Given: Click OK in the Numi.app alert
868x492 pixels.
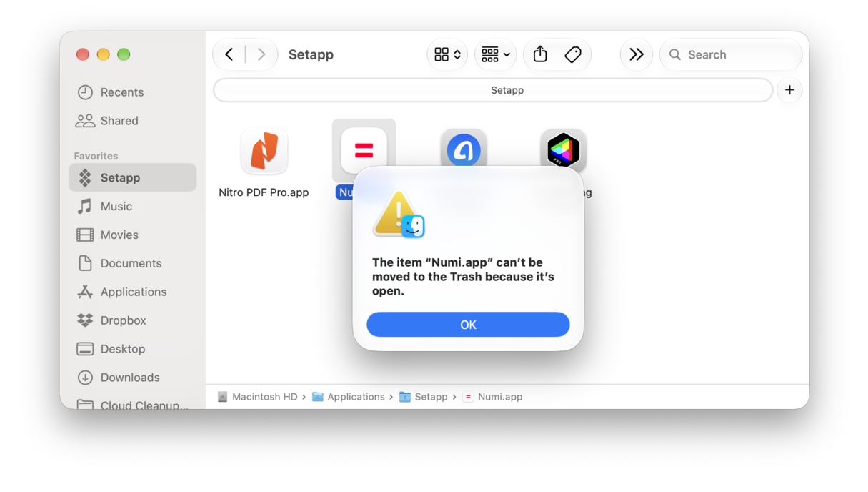Looking at the screenshot, I should click(x=468, y=325).
